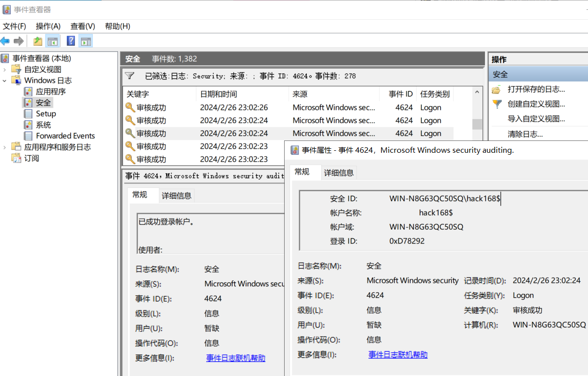Open the 查看(V) menu
Screen dimensions: 588x376
(x=82, y=26)
